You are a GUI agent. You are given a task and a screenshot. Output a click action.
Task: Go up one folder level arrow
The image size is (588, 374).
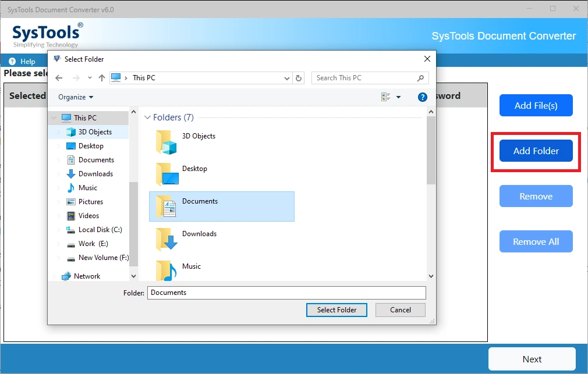102,78
